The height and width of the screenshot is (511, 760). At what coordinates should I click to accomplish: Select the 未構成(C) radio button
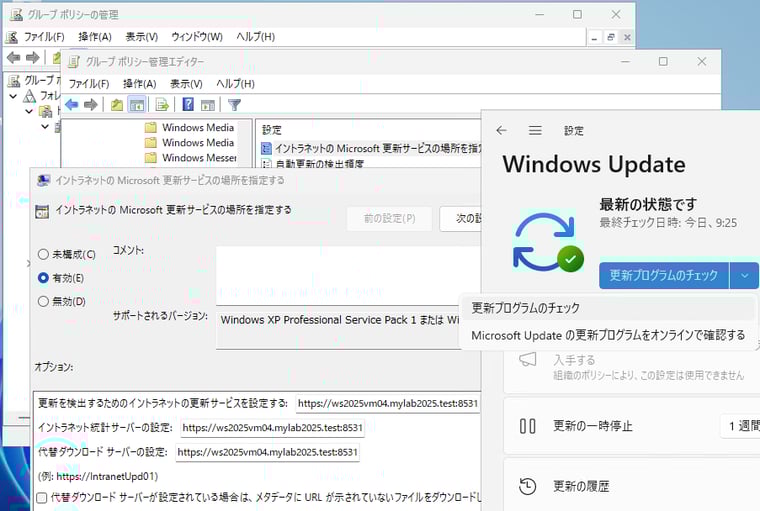[43, 254]
